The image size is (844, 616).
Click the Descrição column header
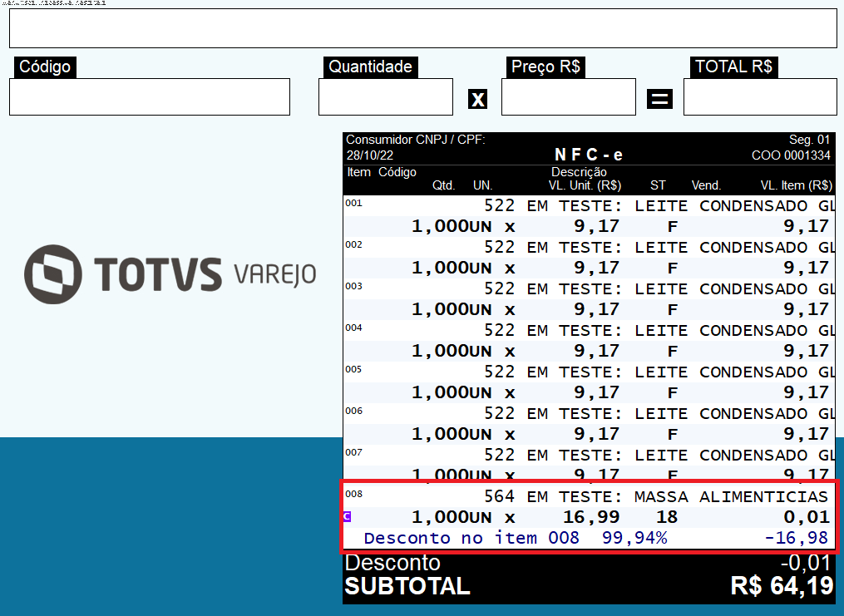point(579,172)
